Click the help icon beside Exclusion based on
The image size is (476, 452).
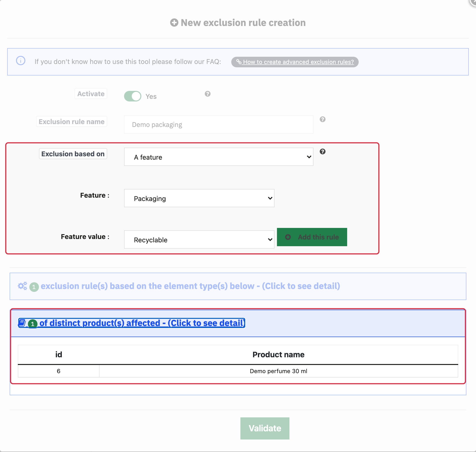(323, 151)
